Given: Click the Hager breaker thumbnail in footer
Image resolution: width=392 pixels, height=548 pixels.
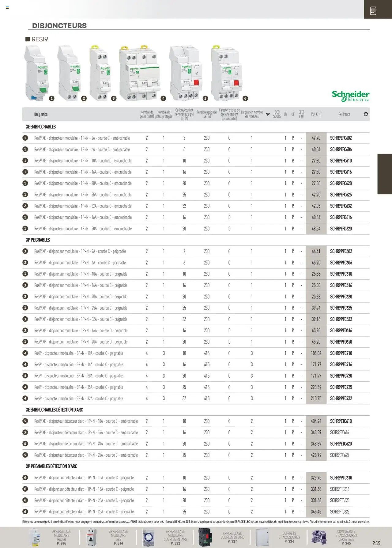Looking at the screenshot, I should pos(34,537).
